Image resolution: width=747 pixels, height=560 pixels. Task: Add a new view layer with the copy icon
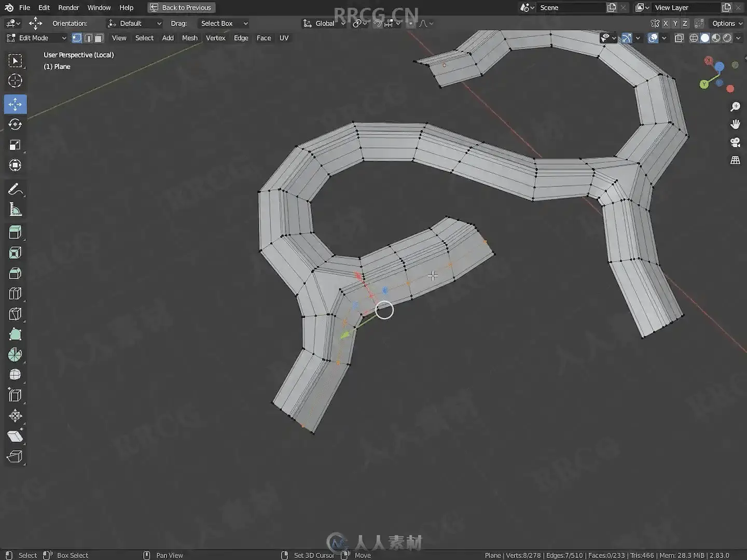[727, 8]
